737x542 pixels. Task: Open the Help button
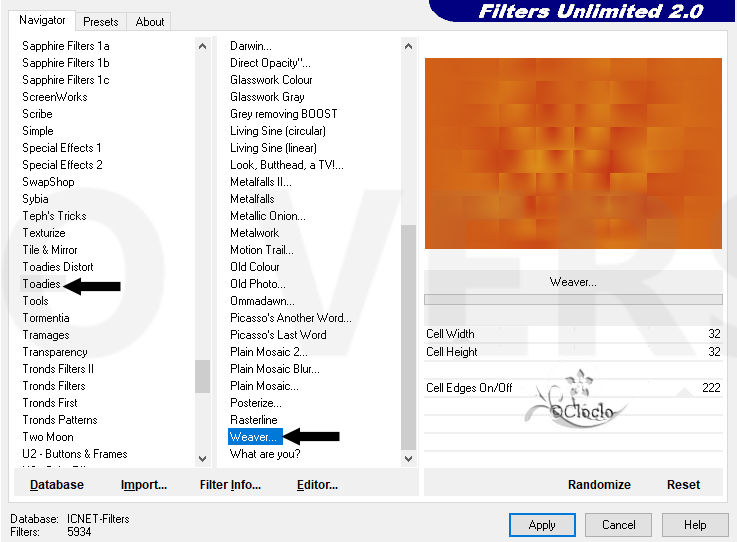click(695, 525)
